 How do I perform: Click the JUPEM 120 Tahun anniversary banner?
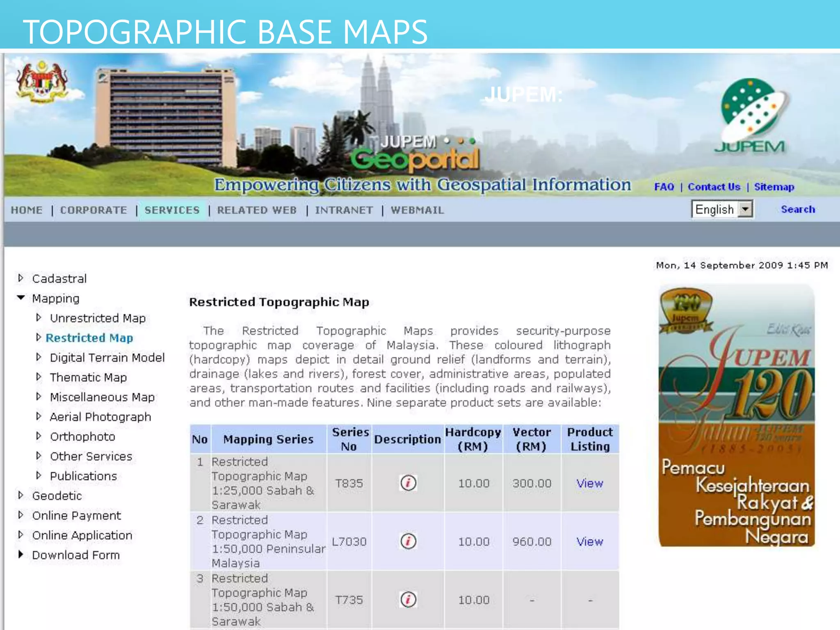[737, 415]
